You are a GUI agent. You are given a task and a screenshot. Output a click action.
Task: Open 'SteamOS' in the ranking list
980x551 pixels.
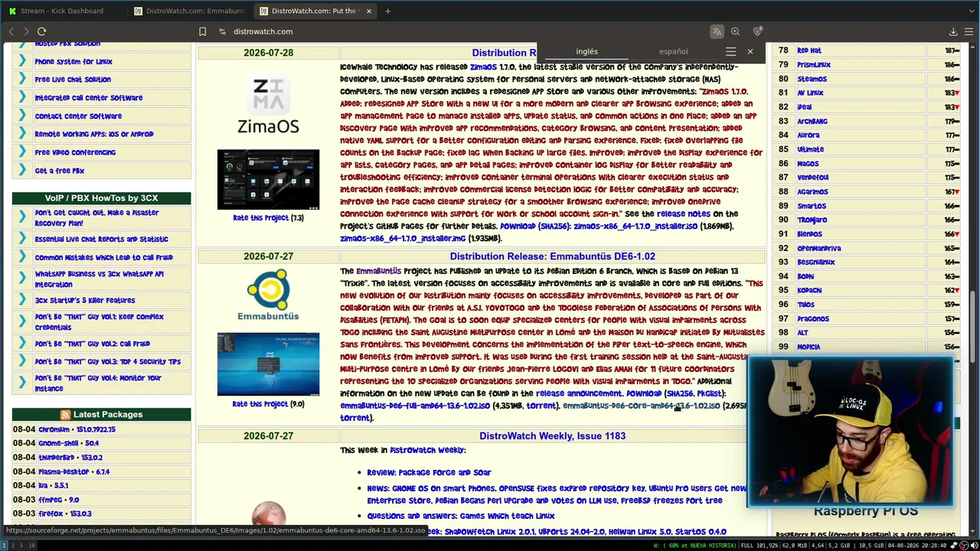[x=812, y=79]
